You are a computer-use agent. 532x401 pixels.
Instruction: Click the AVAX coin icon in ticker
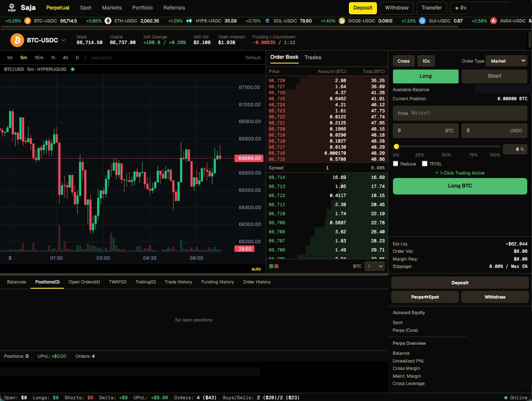tap(494, 21)
